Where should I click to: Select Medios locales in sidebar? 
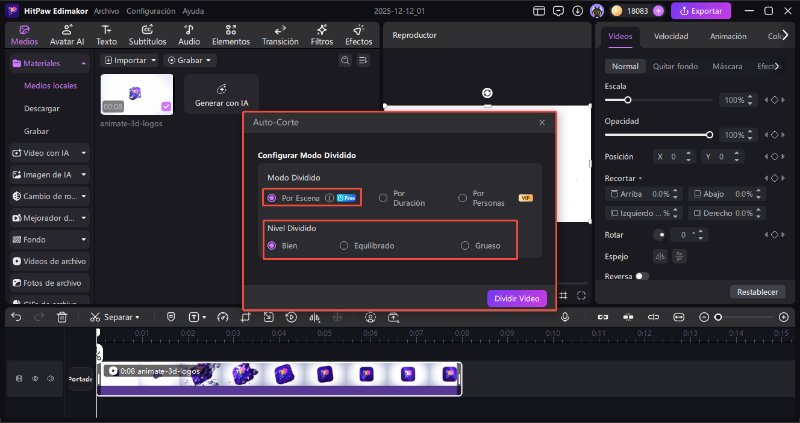[x=51, y=86]
